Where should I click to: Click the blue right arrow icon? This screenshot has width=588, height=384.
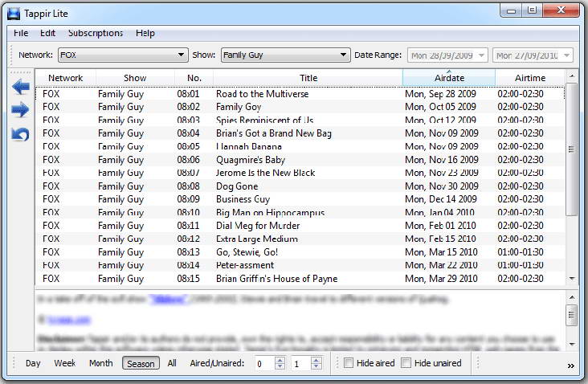click(21, 110)
